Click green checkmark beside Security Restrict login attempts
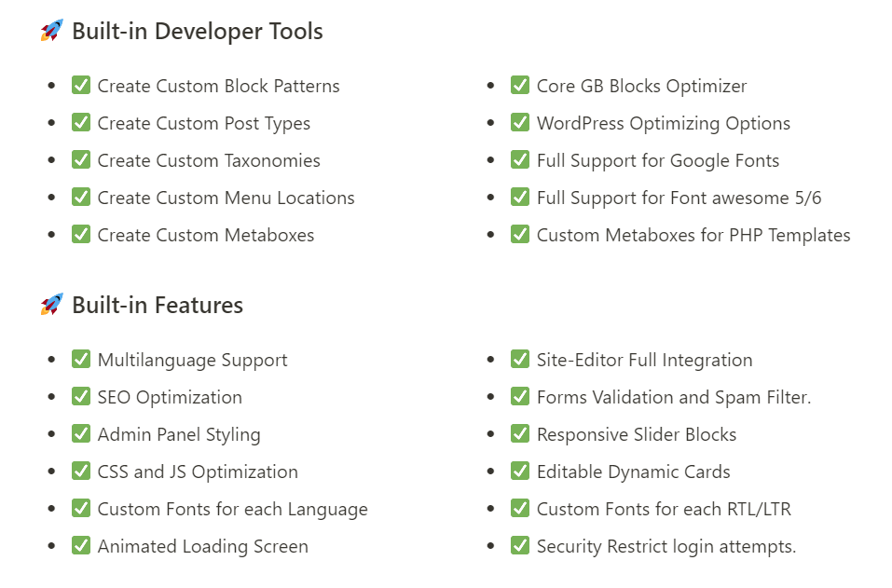Viewport: 892px width, 588px height. [520, 546]
